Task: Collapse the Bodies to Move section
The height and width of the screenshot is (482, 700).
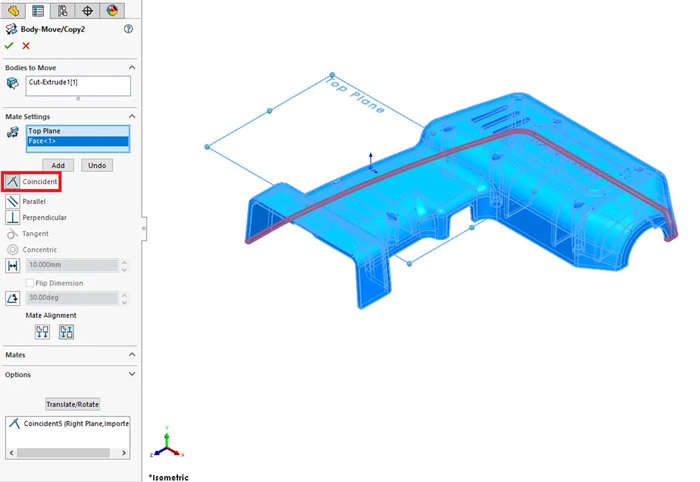Action: 132,65
